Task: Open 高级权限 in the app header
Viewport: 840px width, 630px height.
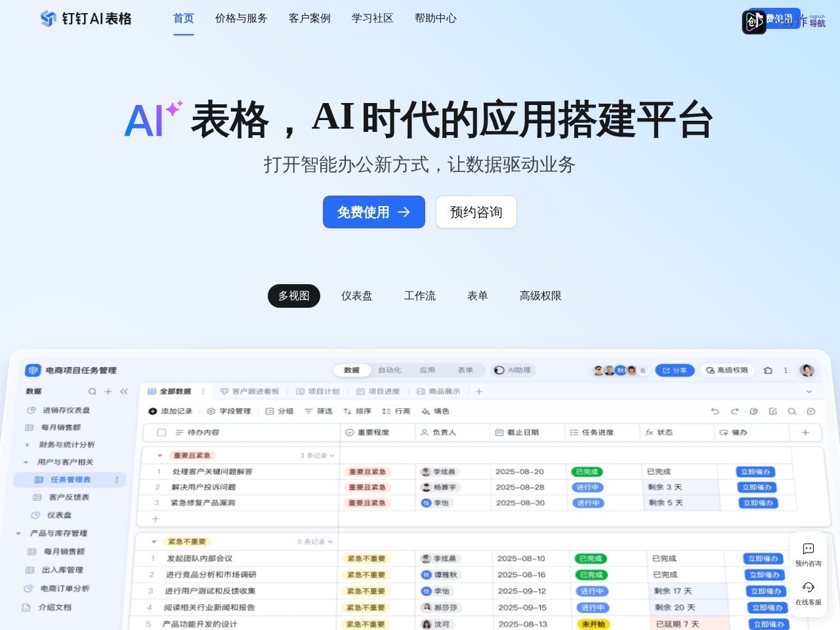Action: click(727, 370)
